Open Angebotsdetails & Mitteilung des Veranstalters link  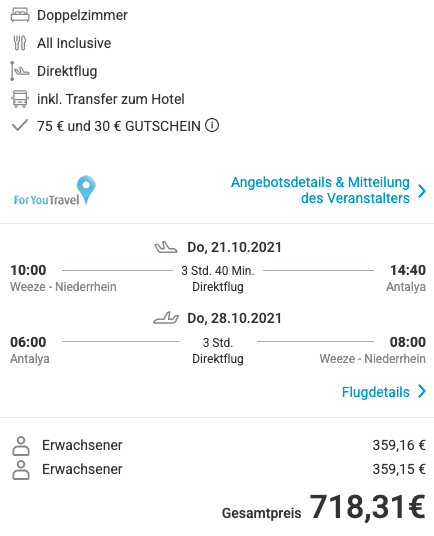coord(320,190)
